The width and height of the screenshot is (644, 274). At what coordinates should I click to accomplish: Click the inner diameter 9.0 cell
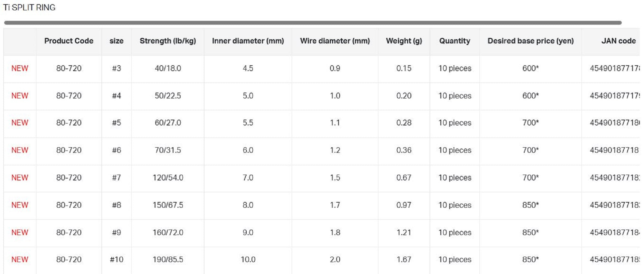click(248, 232)
